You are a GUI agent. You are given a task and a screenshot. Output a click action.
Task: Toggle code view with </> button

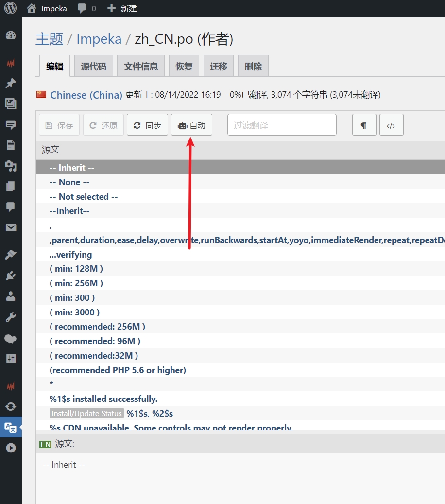(391, 125)
